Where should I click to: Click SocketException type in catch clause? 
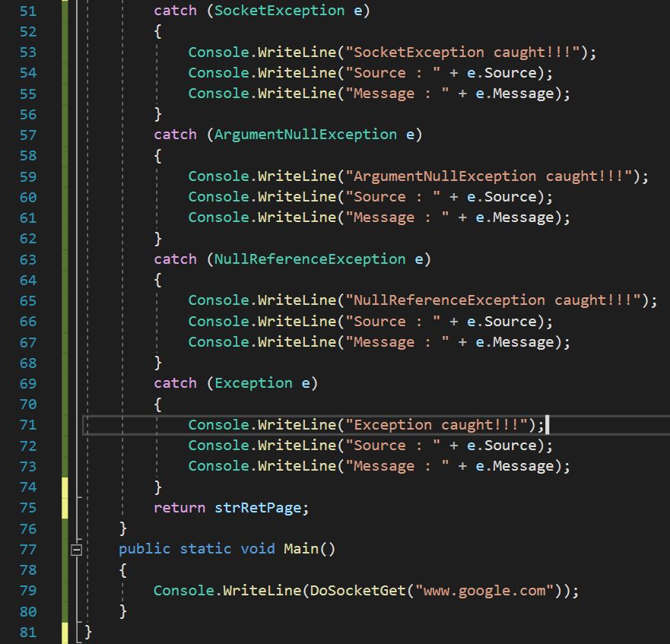point(279,11)
